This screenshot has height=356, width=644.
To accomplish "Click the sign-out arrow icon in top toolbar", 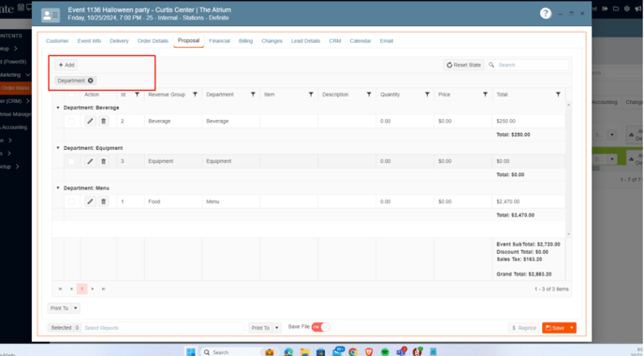I will [x=605, y=8].
